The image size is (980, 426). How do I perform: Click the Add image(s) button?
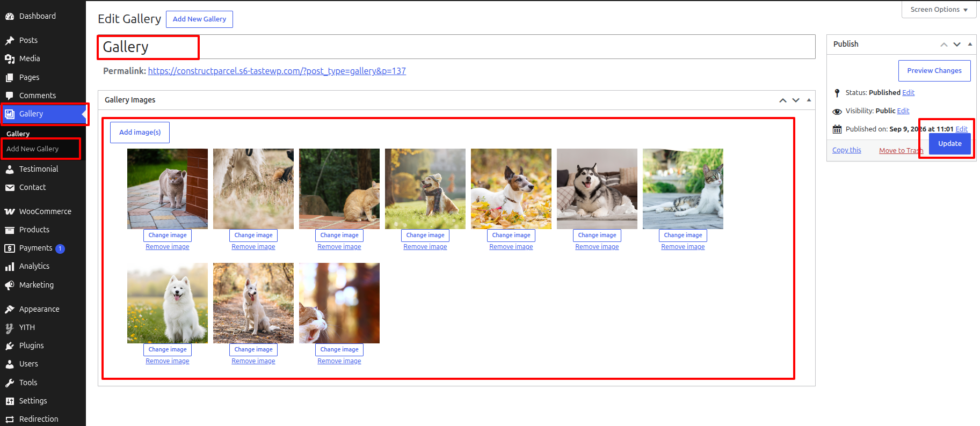click(140, 133)
